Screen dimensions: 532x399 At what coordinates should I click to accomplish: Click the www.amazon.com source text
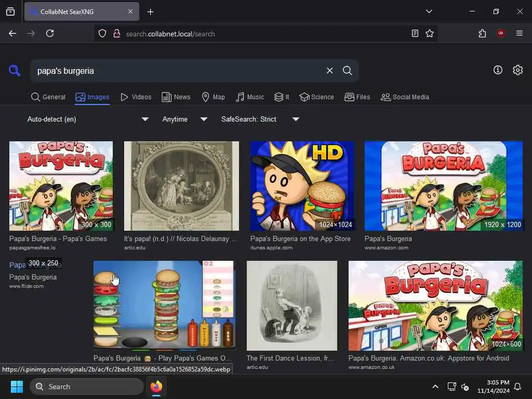pos(386,248)
